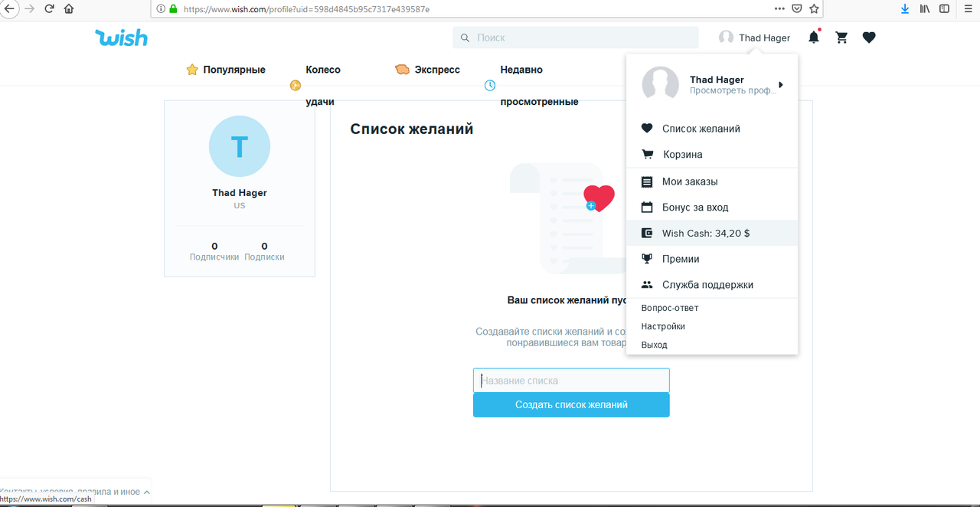Select Wish Cash: 34,20 $ menu entry
The height and width of the screenshot is (507, 980).
712,233
